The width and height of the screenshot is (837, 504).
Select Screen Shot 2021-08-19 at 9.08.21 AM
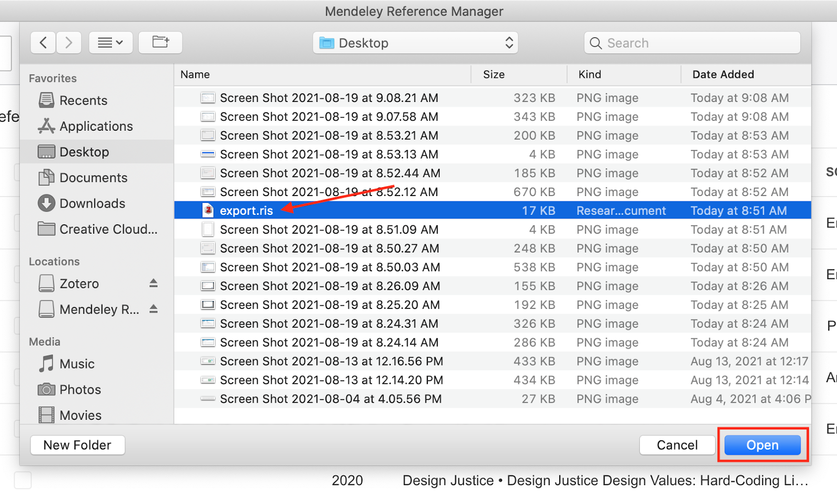(x=493, y=98)
